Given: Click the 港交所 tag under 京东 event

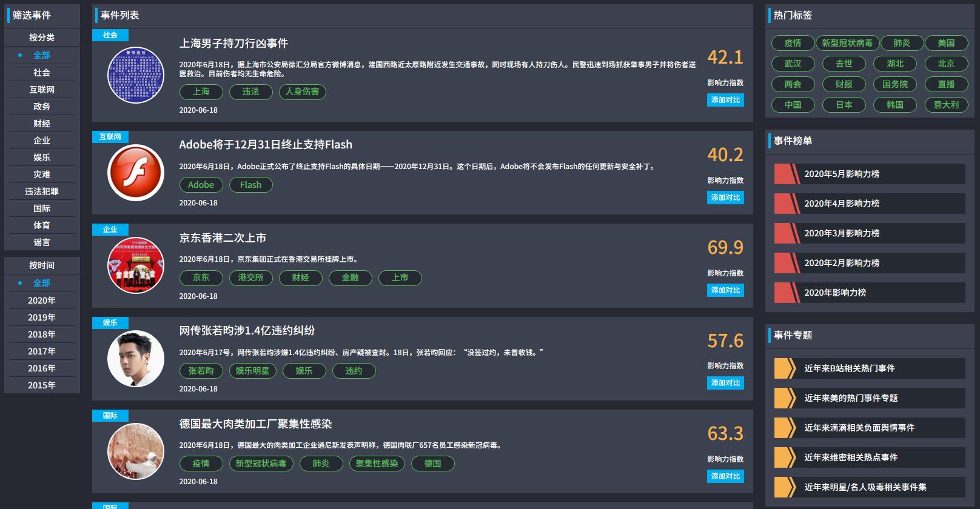Looking at the screenshot, I should pos(250,278).
